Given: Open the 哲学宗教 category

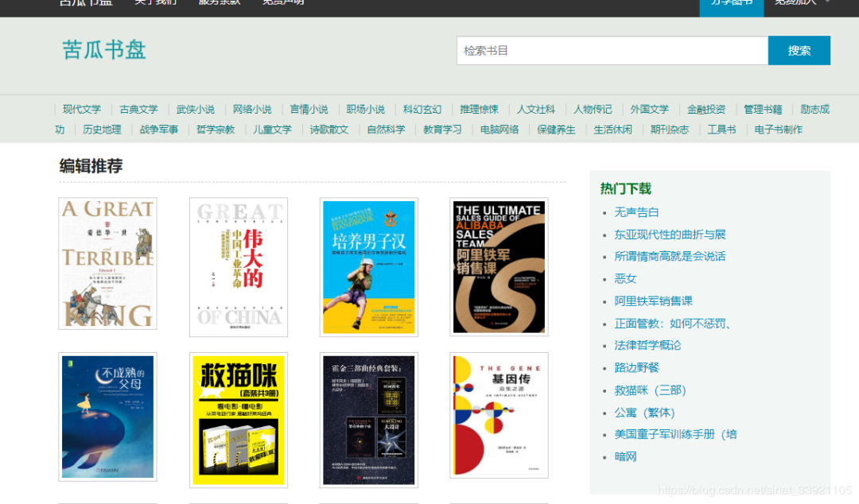Looking at the screenshot, I should pyautogui.click(x=216, y=130).
